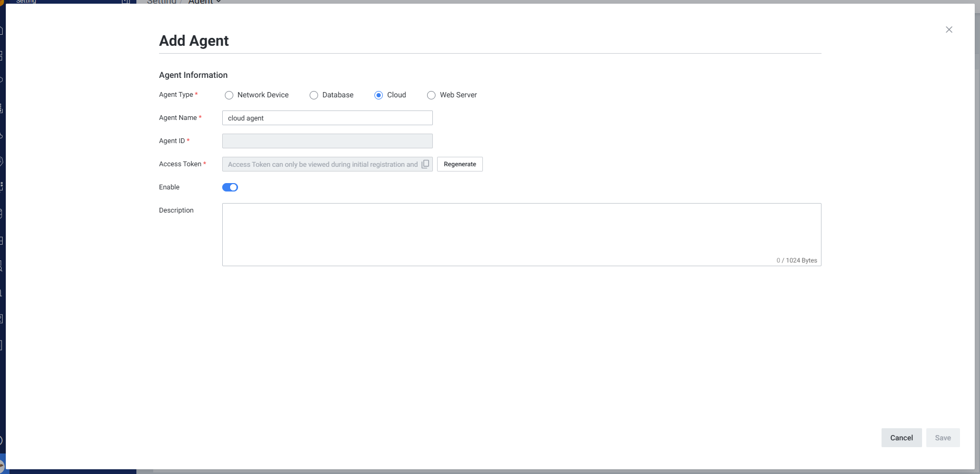This screenshot has height=474, width=980.
Task: Pick the Cloud agent type radio button
Action: (379, 95)
